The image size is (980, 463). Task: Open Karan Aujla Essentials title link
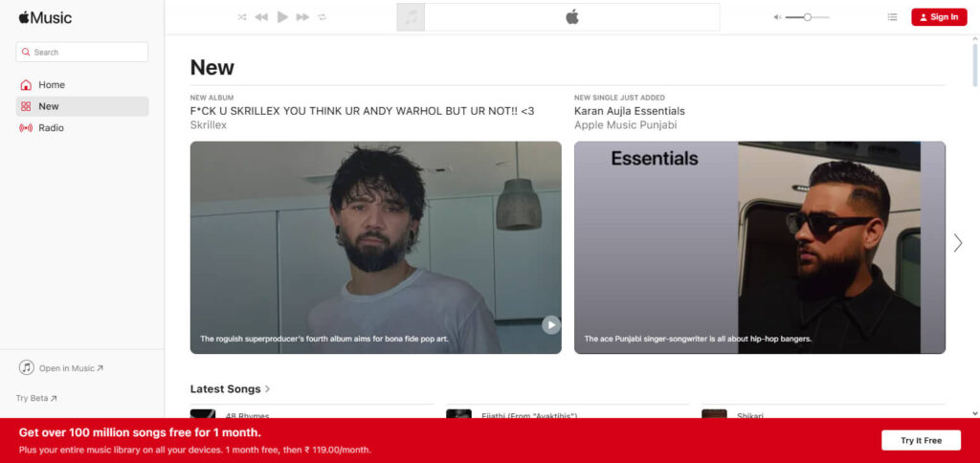tap(630, 111)
